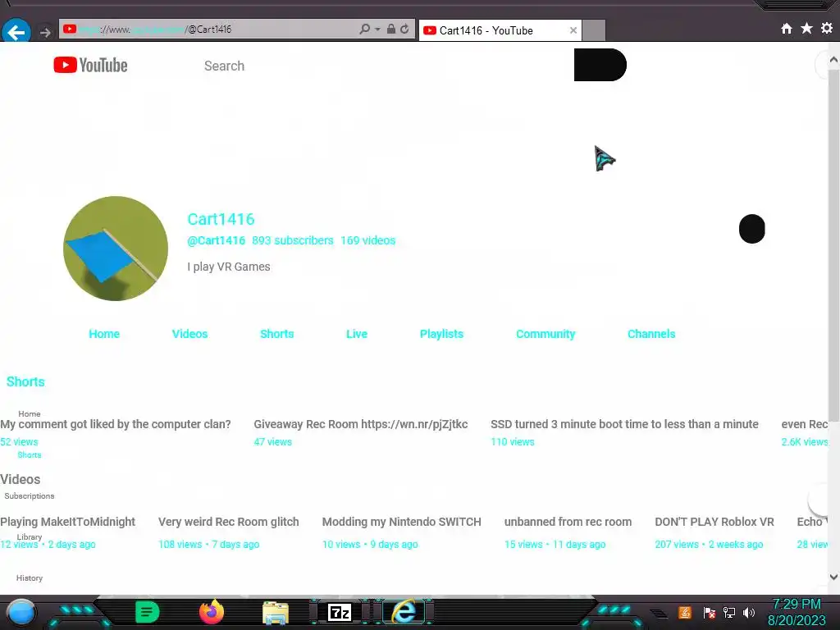This screenshot has height=630, width=840.
Task: Click the network tray icon
Action: coord(729,612)
